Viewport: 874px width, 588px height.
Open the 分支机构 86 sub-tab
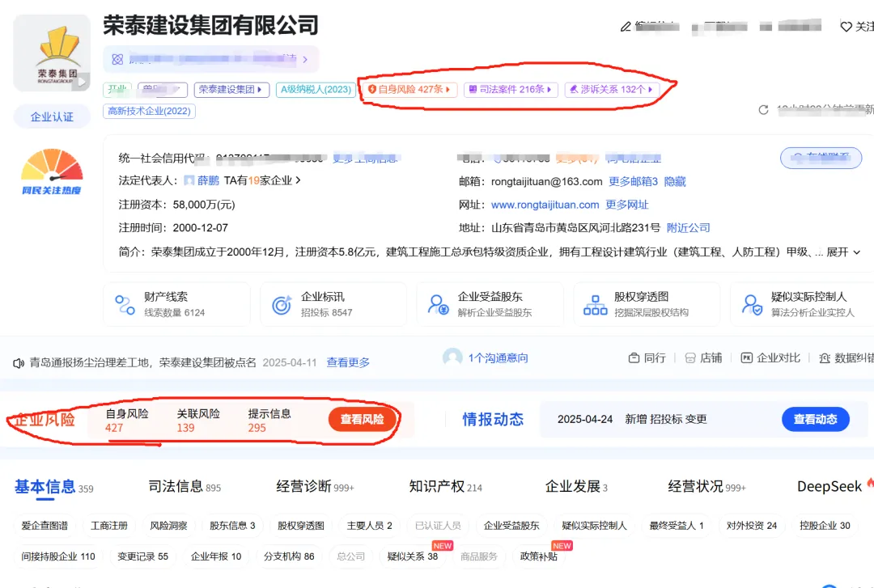(289, 556)
